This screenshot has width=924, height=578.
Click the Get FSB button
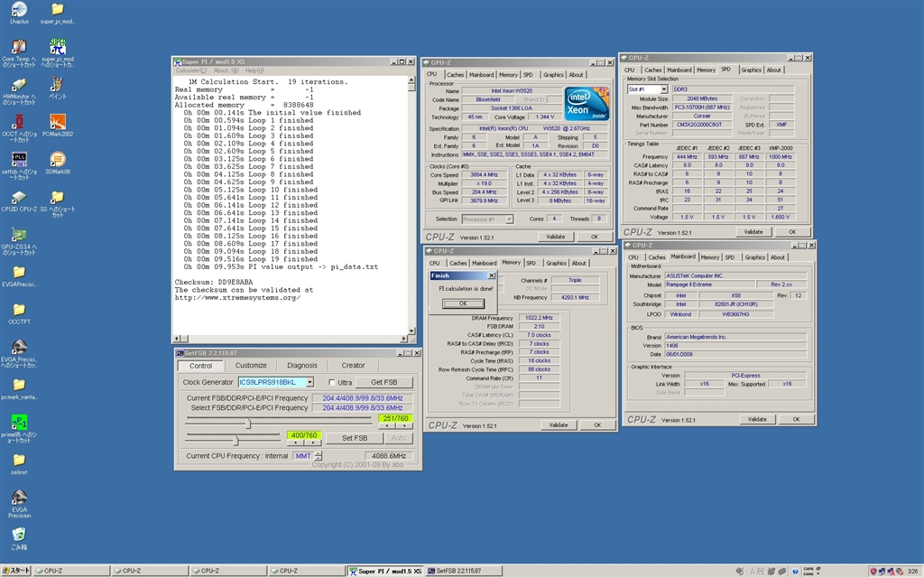coord(383,383)
